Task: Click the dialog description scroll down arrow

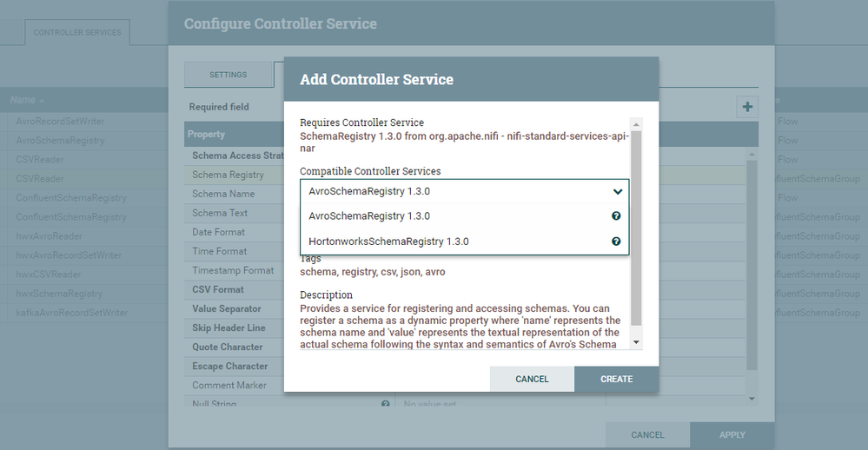Action: coord(636,342)
